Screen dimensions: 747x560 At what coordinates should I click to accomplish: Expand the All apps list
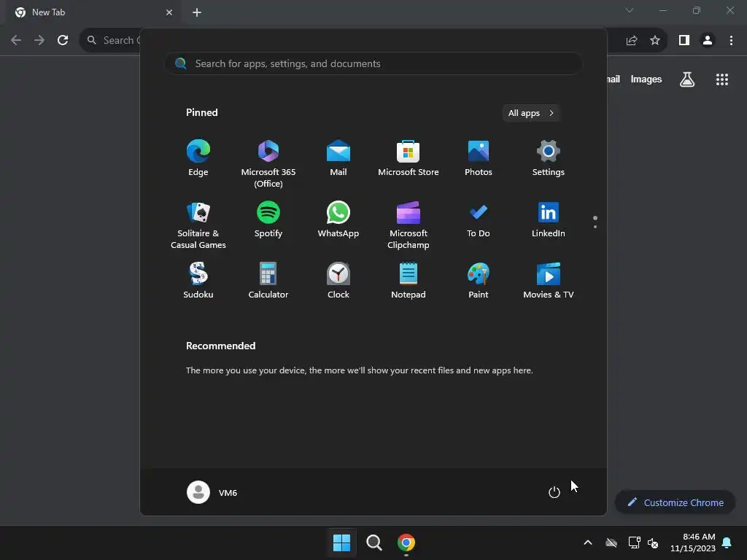531,113
